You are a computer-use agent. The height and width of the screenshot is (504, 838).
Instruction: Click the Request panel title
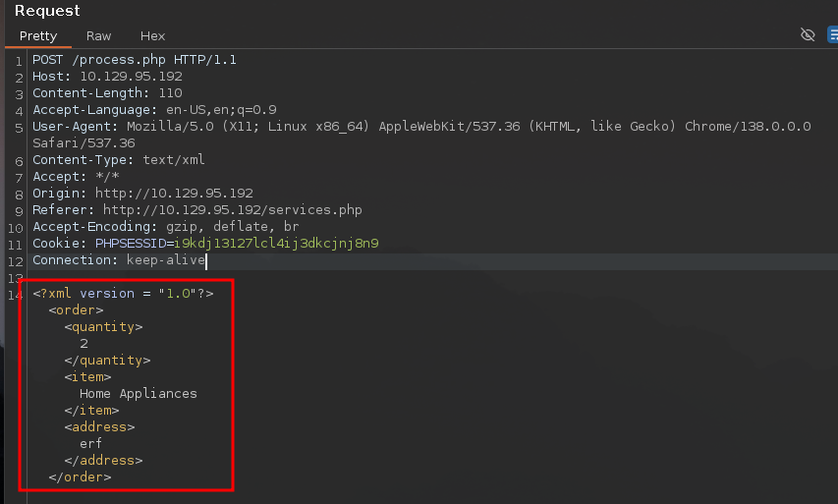[47, 11]
